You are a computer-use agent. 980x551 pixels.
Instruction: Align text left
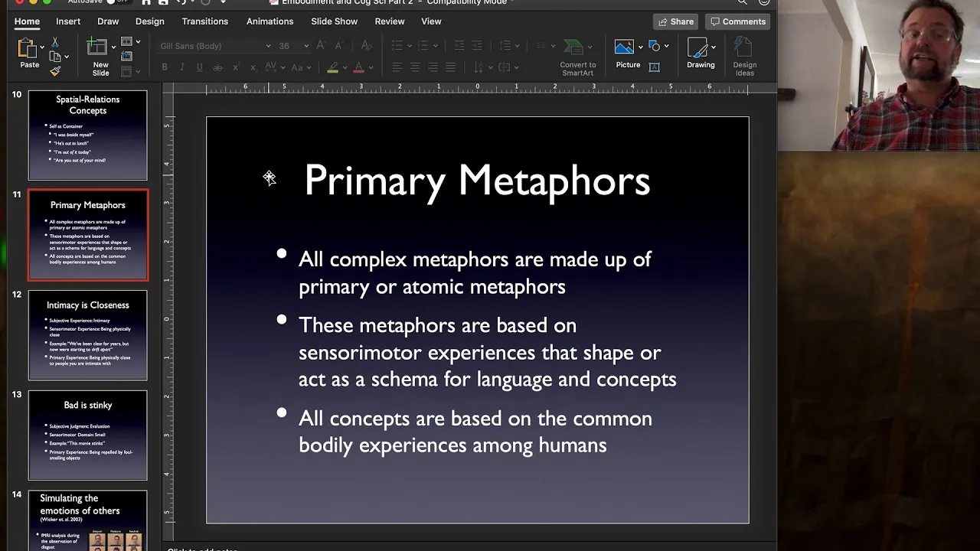[397, 67]
